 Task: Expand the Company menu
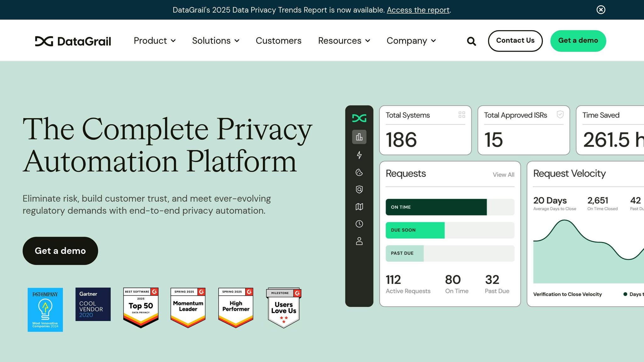coord(411,41)
